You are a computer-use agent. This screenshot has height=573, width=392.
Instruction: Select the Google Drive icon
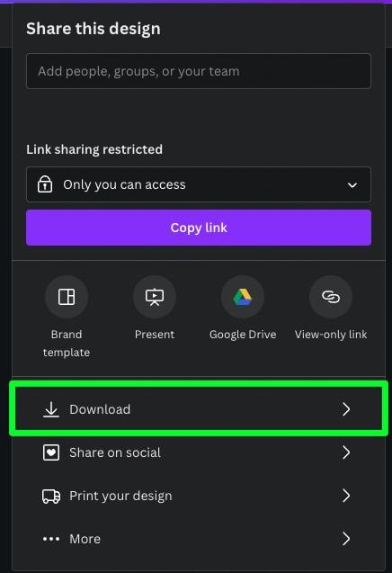click(243, 297)
